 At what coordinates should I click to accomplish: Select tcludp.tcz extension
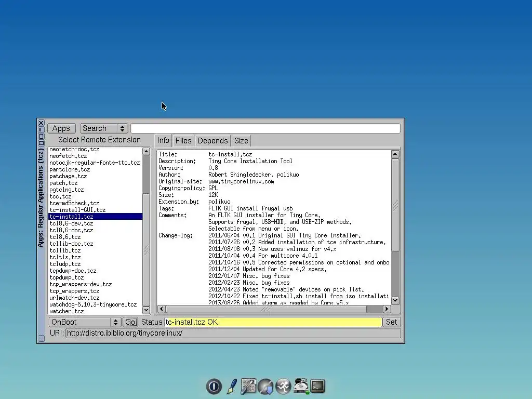95,264
